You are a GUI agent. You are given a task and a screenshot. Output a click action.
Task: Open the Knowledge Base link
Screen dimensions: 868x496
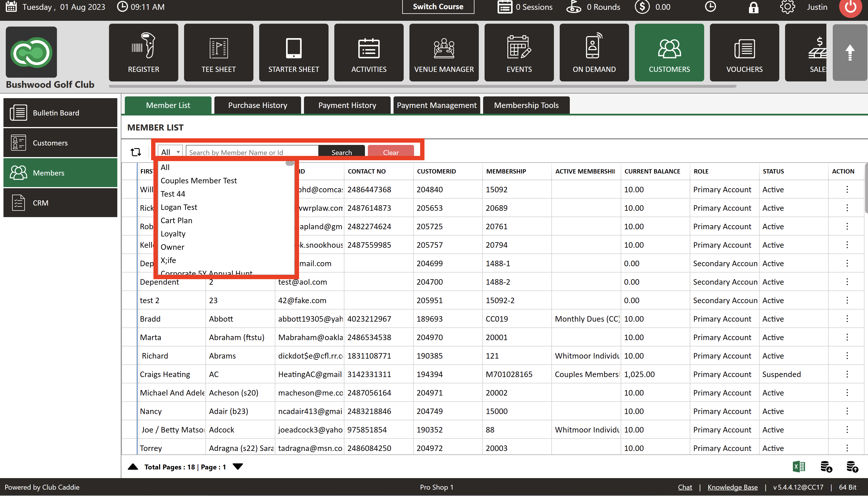[x=732, y=487]
